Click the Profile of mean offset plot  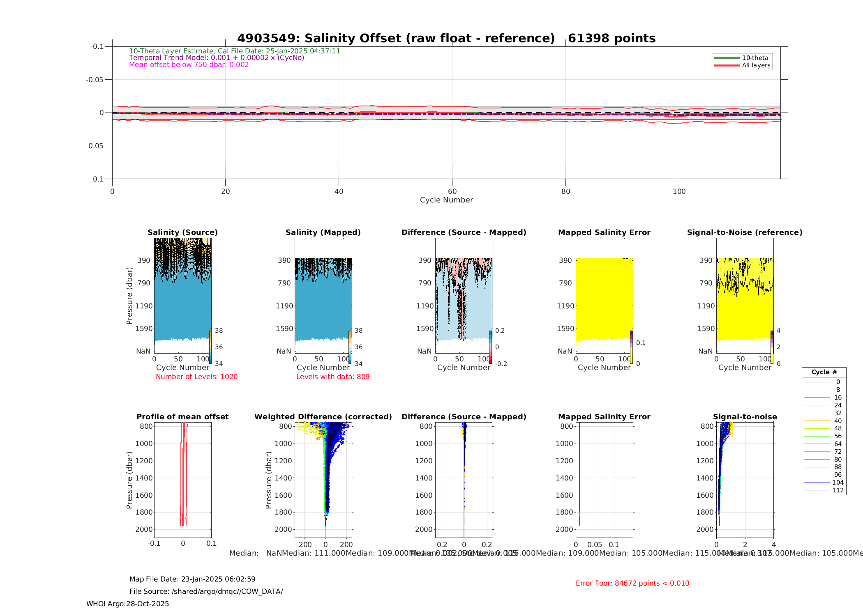[182, 480]
